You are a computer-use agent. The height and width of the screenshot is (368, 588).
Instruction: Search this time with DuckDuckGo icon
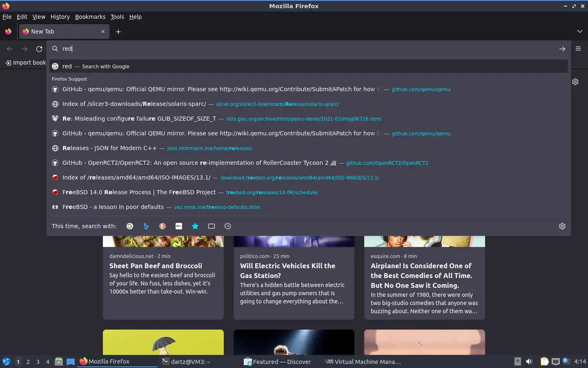[x=163, y=226]
